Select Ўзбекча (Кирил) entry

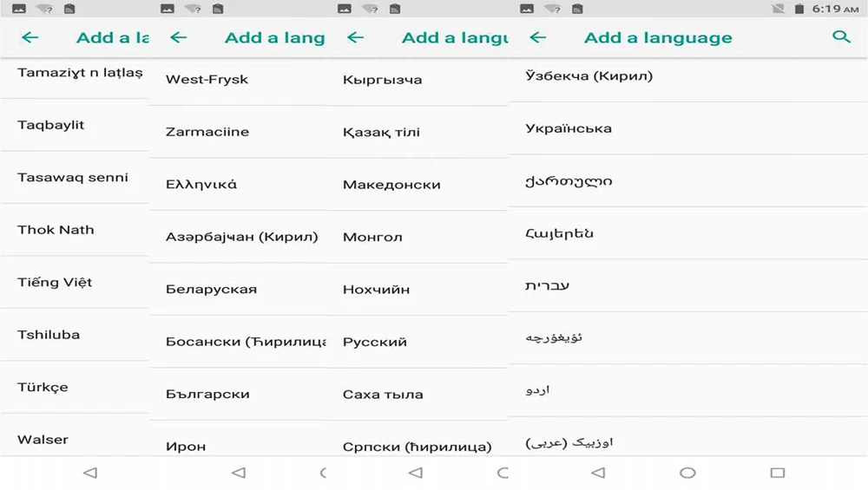(x=688, y=75)
